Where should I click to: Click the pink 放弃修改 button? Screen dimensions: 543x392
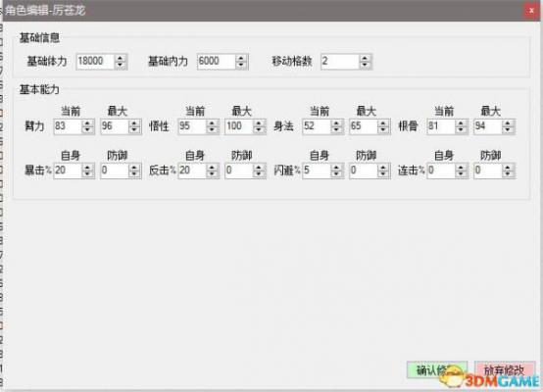click(505, 370)
